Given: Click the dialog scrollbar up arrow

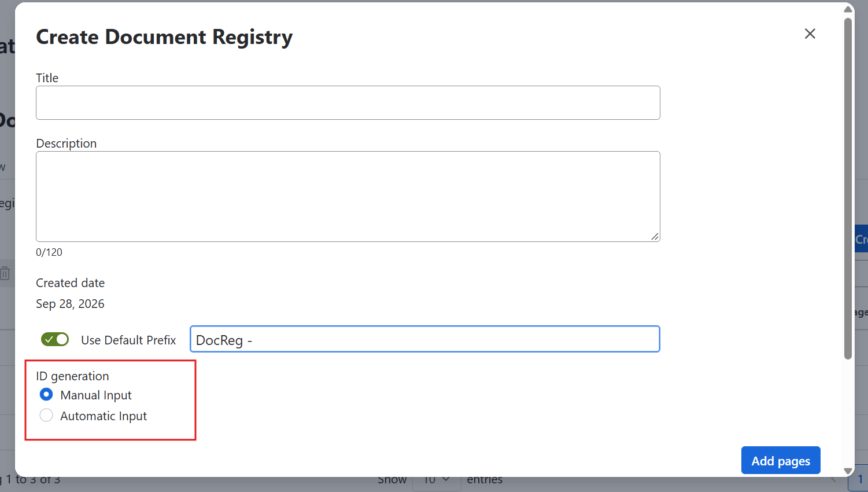Looking at the screenshot, I should [848, 9].
